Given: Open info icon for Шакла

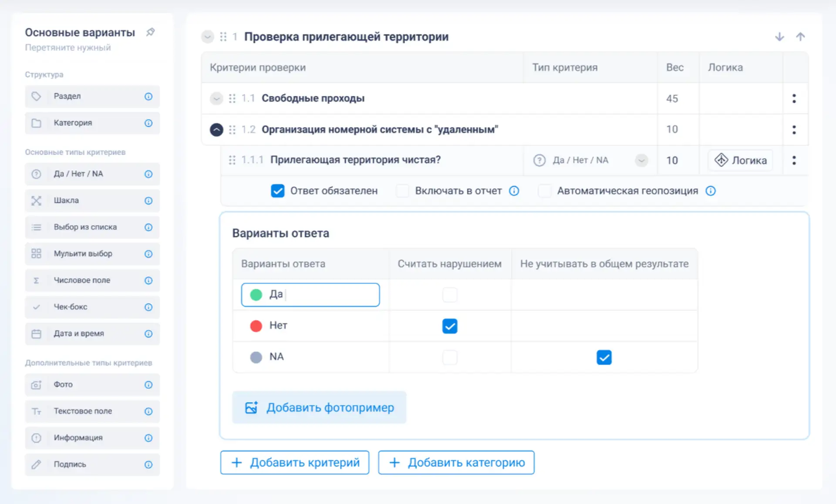Looking at the screenshot, I should (x=148, y=201).
